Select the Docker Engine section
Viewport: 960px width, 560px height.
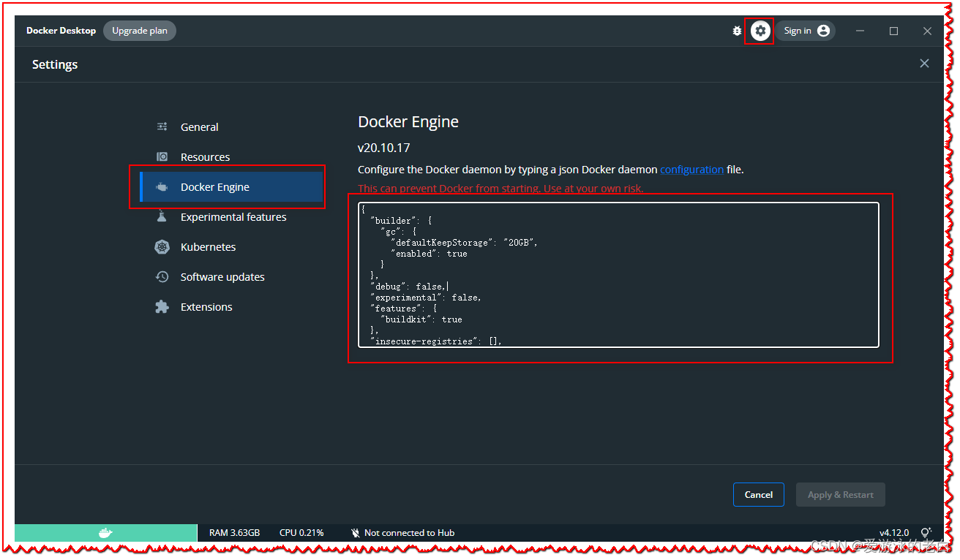point(231,187)
